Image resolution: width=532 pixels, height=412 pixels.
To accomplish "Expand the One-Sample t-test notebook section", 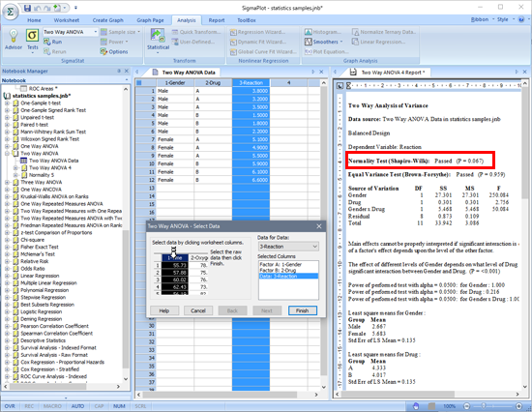I will click(x=7, y=103).
